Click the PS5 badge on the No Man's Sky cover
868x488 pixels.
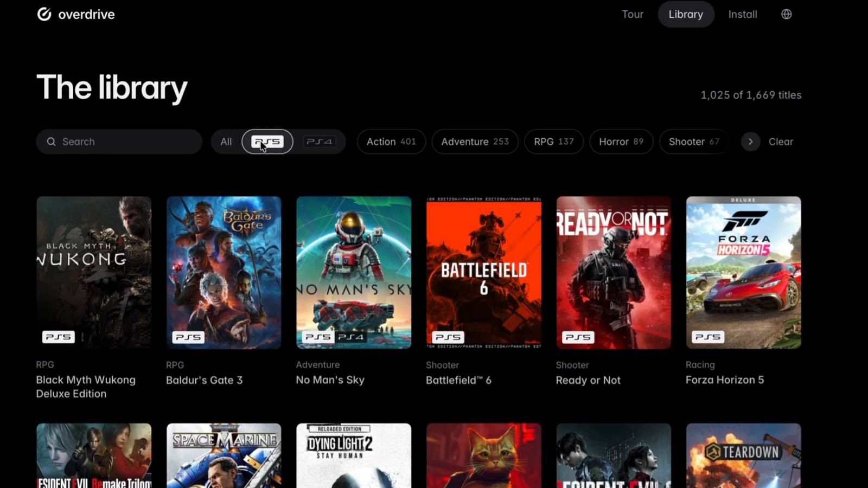pos(318,337)
